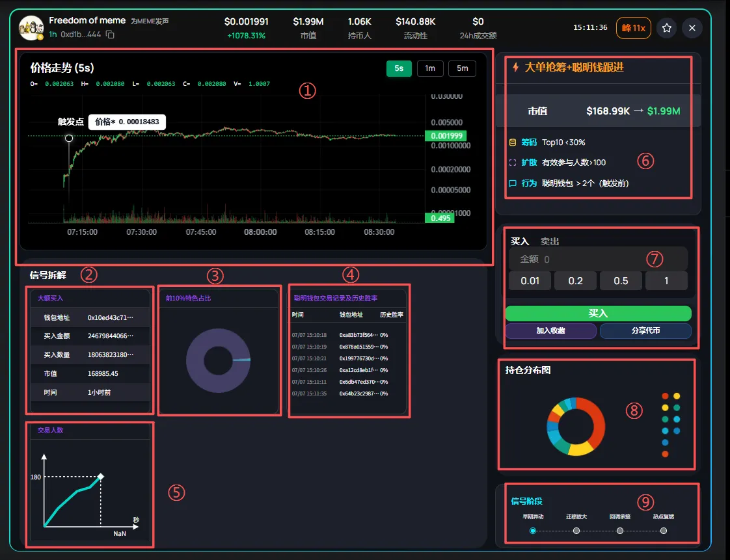The image size is (730, 560).
Task: Select the 迁移放大 signal stage marker
Action: (x=576, y=531)
